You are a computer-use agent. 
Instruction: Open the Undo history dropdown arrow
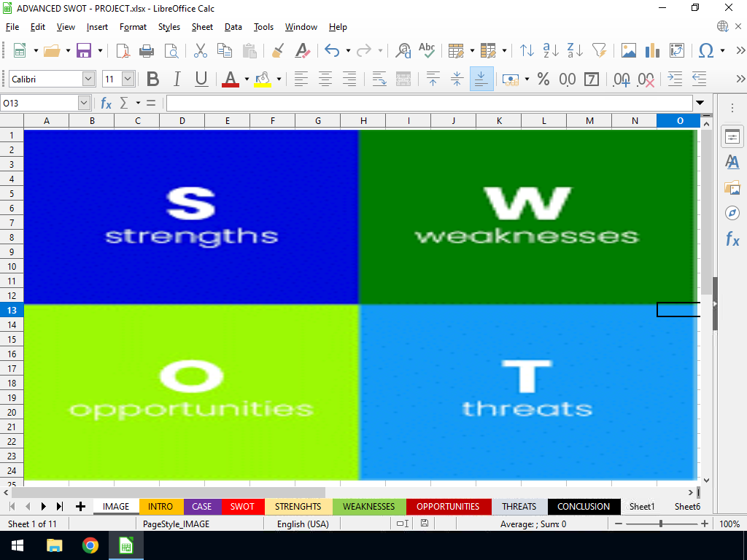pos(348,50)
